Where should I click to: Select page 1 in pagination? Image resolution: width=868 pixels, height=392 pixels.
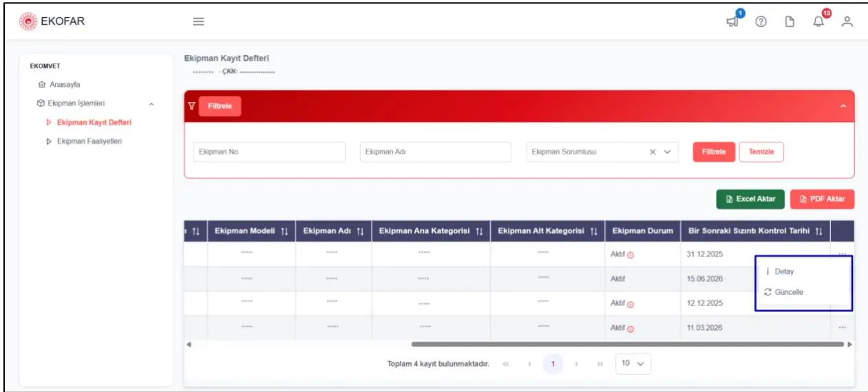point(553,364)
